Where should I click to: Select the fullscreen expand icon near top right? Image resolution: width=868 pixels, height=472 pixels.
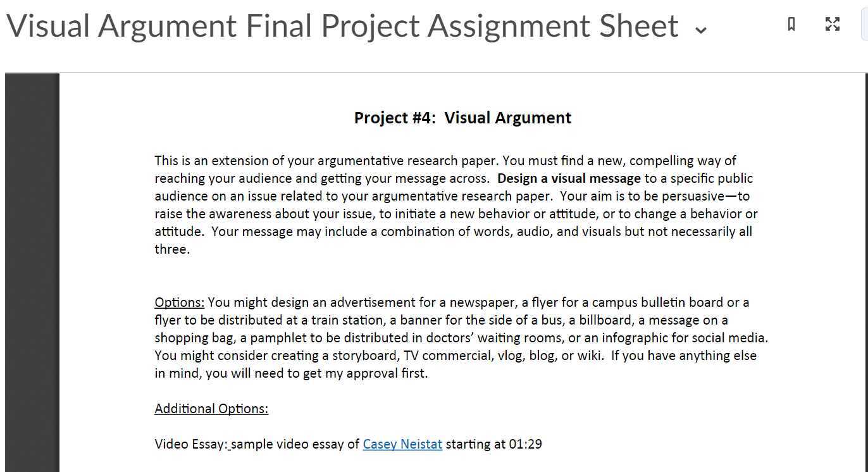pyautogui.click(x=832, y=25)
